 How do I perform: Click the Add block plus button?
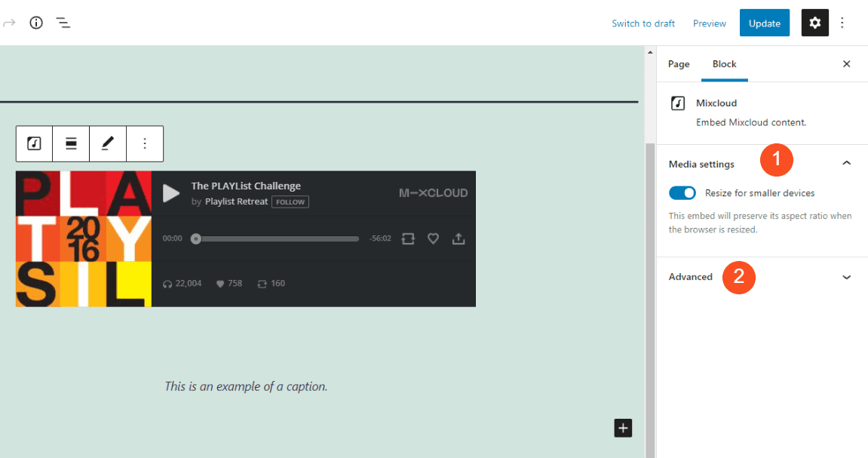pyautogui.click(x=622, y=428)
